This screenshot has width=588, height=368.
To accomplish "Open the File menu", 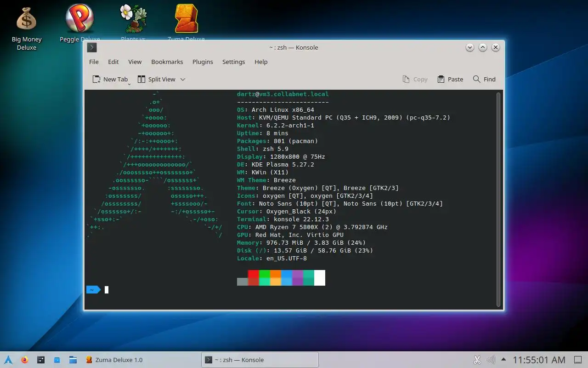I will 94,62.
